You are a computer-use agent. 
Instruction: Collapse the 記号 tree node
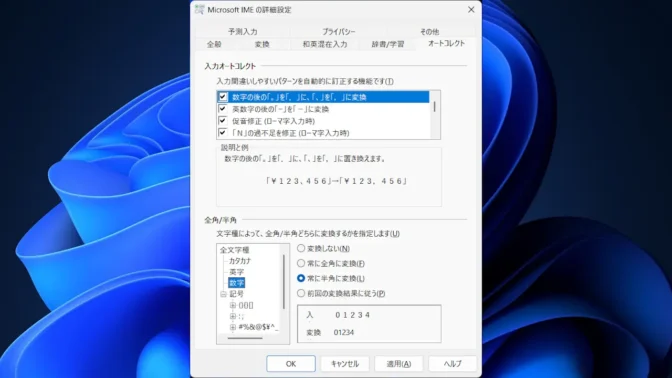click(x=223, y=294)
